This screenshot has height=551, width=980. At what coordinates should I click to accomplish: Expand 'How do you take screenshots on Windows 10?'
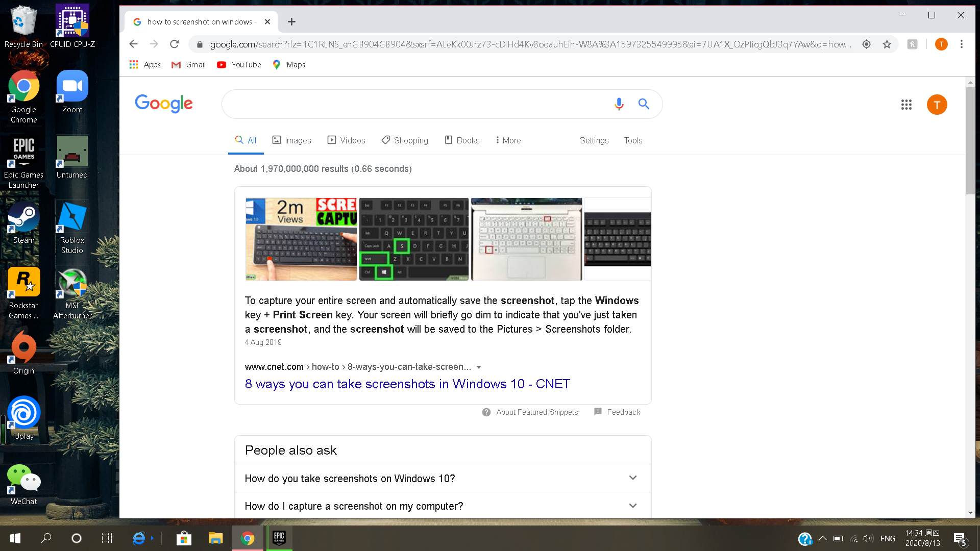(443, 479)
